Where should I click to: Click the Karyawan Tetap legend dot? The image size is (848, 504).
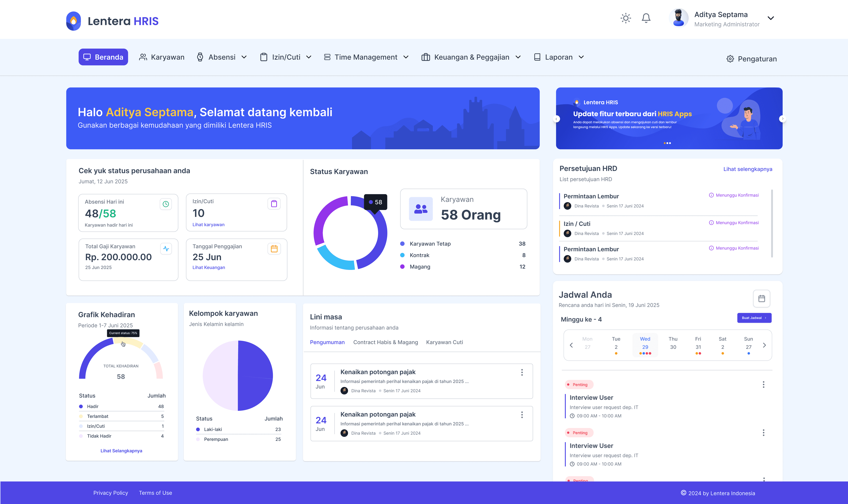(x=402, y=244)
